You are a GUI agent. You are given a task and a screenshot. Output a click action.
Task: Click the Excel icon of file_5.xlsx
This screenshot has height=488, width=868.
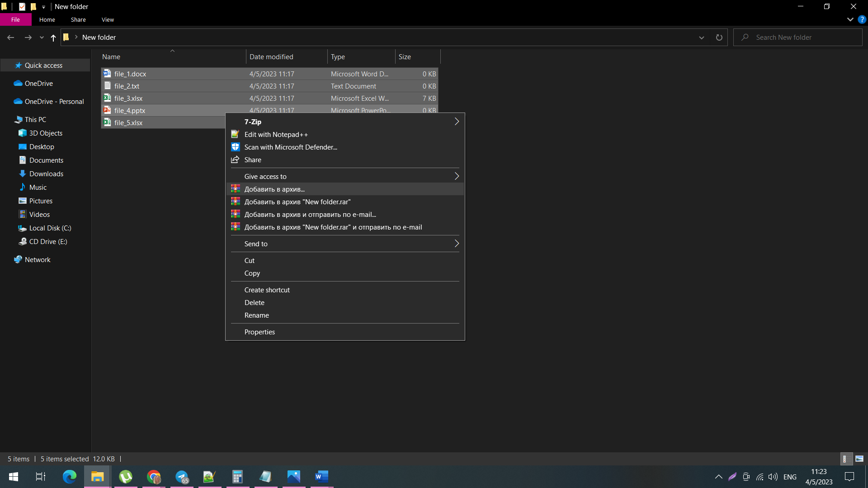(107, 122)
